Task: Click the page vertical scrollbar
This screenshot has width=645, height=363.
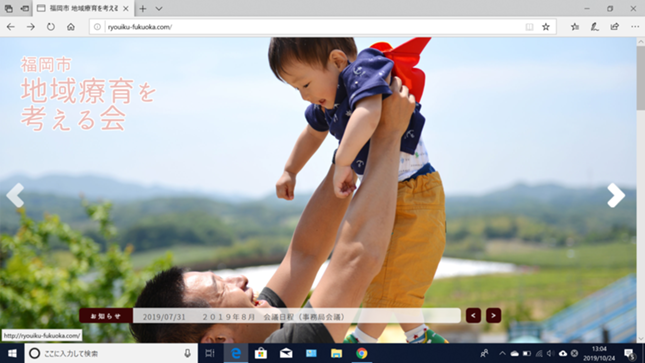Action: tap(640, 190)
